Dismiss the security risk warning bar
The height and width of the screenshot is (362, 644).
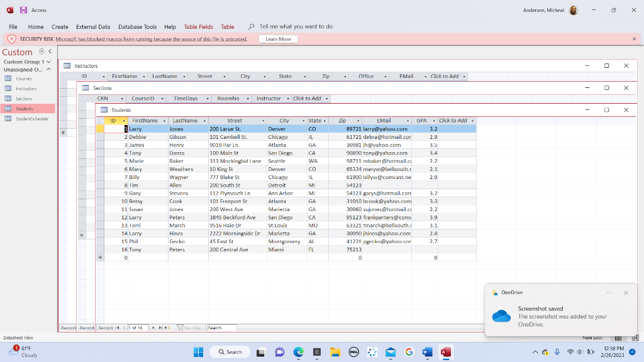[634, 39]
